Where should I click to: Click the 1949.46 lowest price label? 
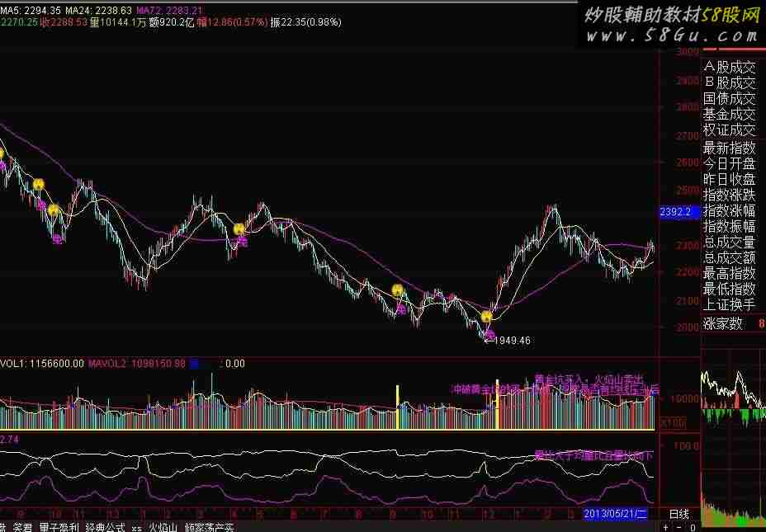click(512, 340)
